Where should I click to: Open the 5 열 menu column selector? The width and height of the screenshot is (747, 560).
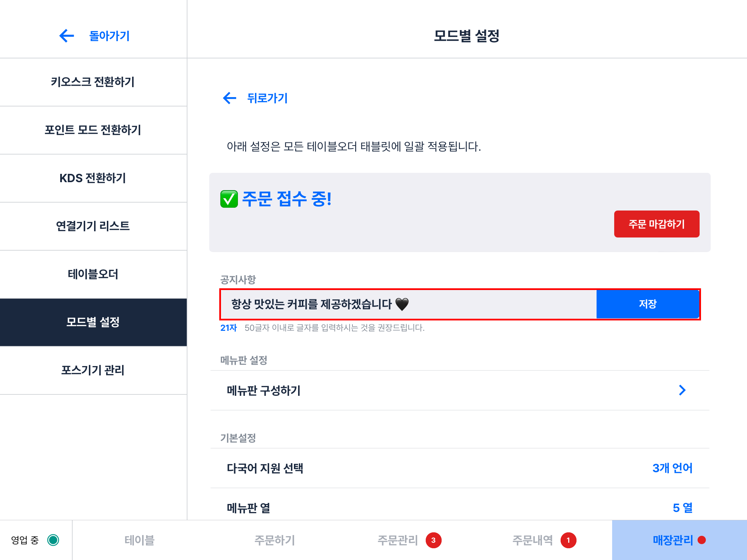[682, 508]
